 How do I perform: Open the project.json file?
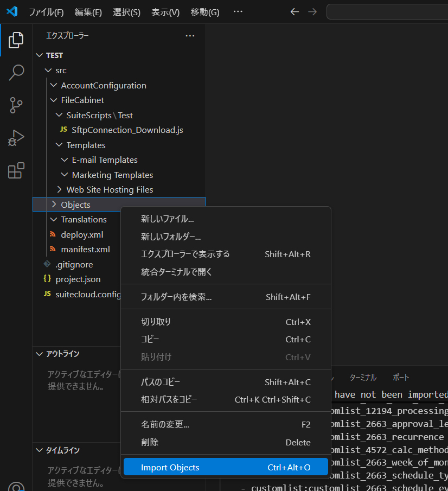tap(78, 279)
